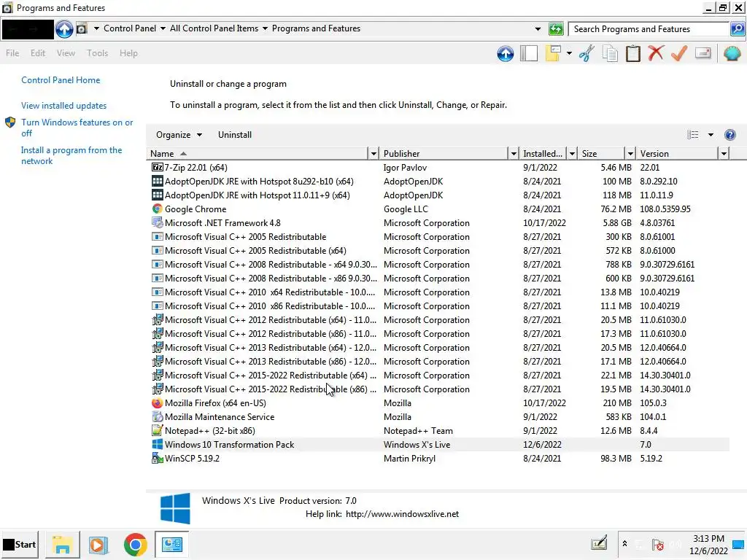Image resolution: width=747 pixels, height=560 pixels.
Task: Open the address bar history dropdown
Action: [x=538, y=29]
